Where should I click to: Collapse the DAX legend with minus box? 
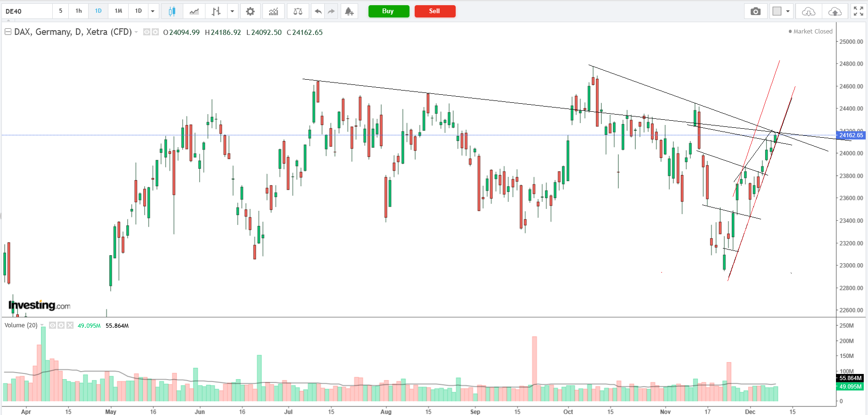point(8,32)
